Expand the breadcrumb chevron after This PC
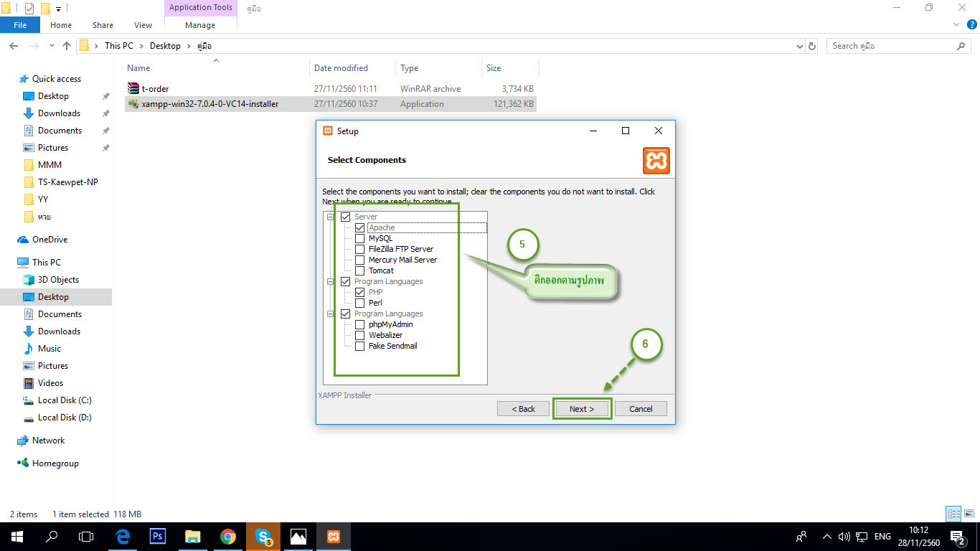This screenshot has height=551, width=980. [141, 46]
